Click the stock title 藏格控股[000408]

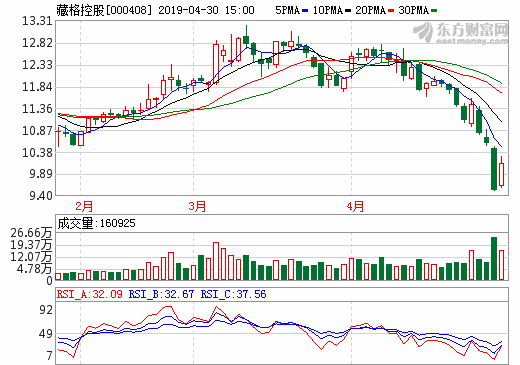pos(104,10)
